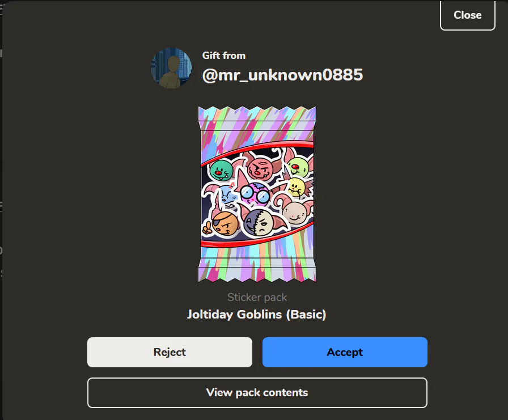This screenshot has width=508, height=420.
Task: Click the Joltiday Goblins (Basic) title
Action: tap(257, 315)
